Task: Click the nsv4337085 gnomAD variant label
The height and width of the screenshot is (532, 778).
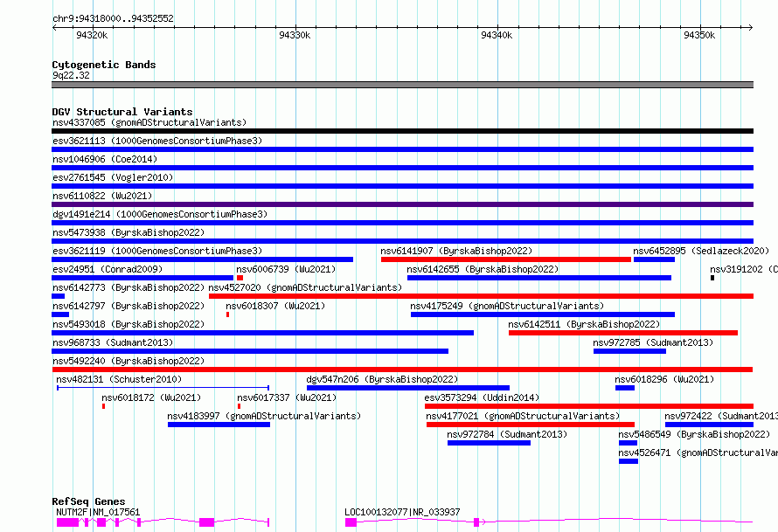Action: [149, 122]
